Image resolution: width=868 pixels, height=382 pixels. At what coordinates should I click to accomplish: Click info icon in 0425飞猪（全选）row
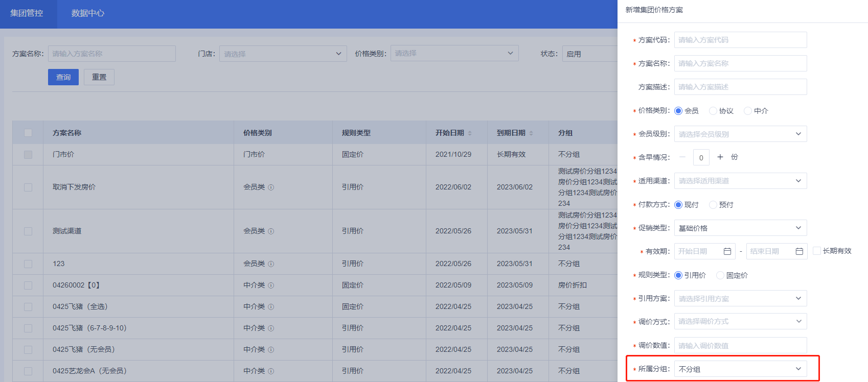coord(271,307)
